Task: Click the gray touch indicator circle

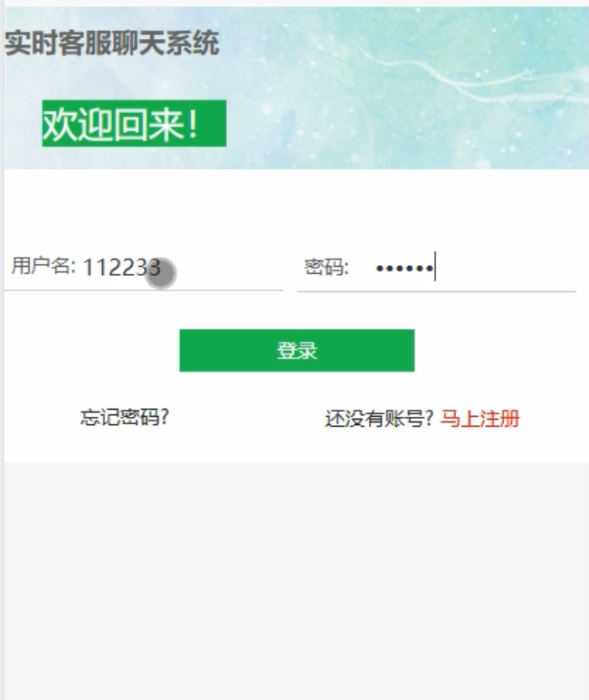Action: [x=161, y=273]
